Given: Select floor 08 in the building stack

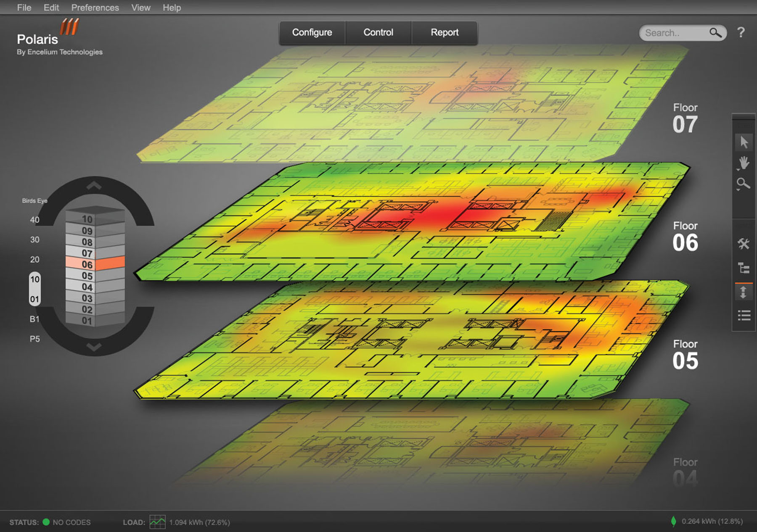Looking at the screenshot, I should tap(87, 242).
